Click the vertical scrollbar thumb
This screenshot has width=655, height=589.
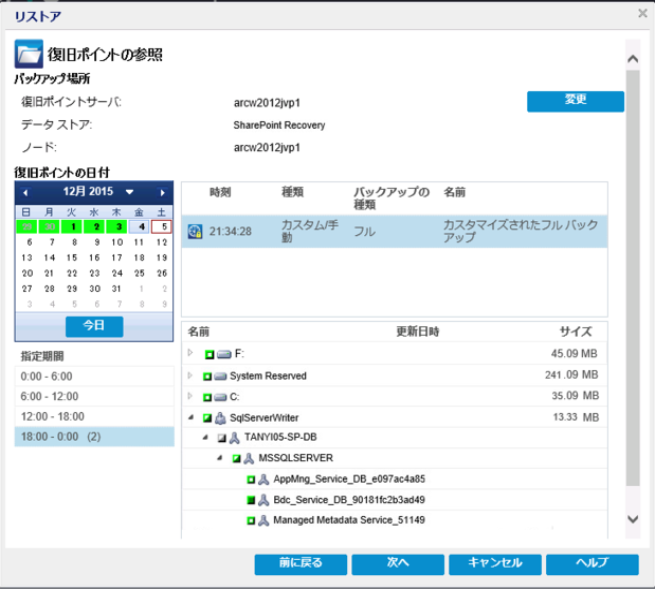(x=633, y=278)
